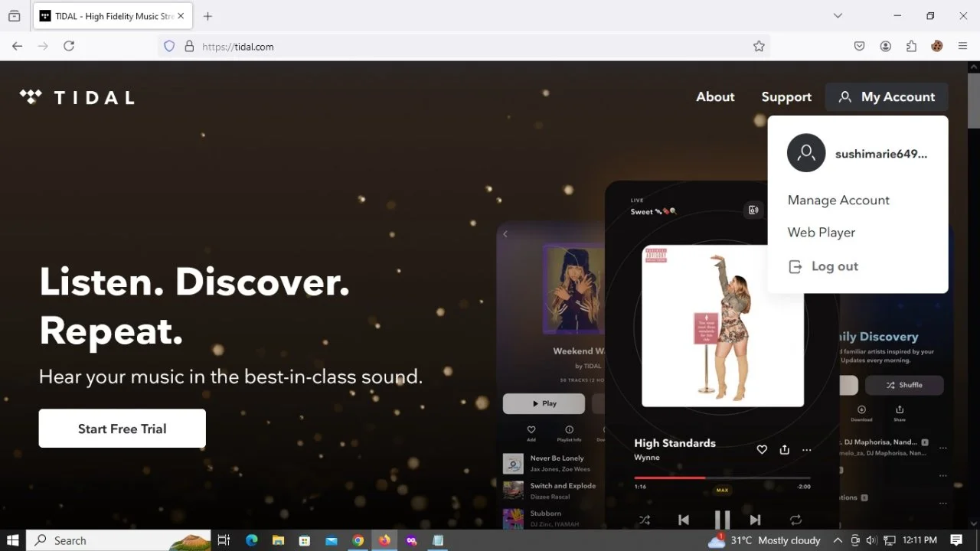Click the MAX quality badge
This screenshot has height=551, width=980.
point(722,490)
